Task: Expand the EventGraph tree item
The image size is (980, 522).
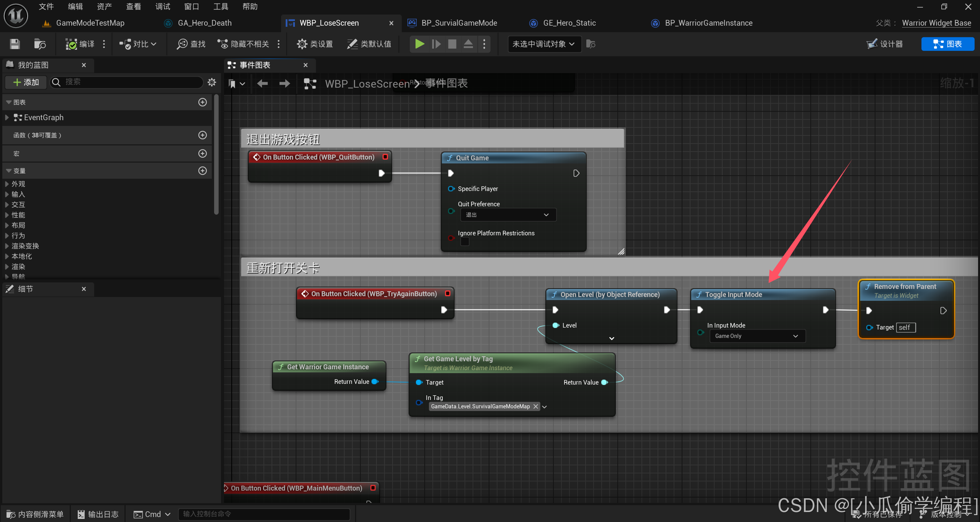Action: tap(7, 117)
